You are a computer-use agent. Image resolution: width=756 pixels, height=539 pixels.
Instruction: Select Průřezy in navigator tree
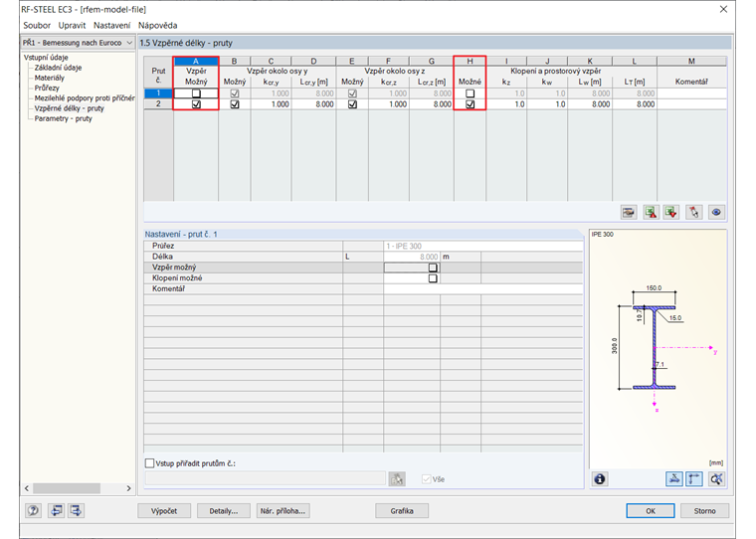47,88
